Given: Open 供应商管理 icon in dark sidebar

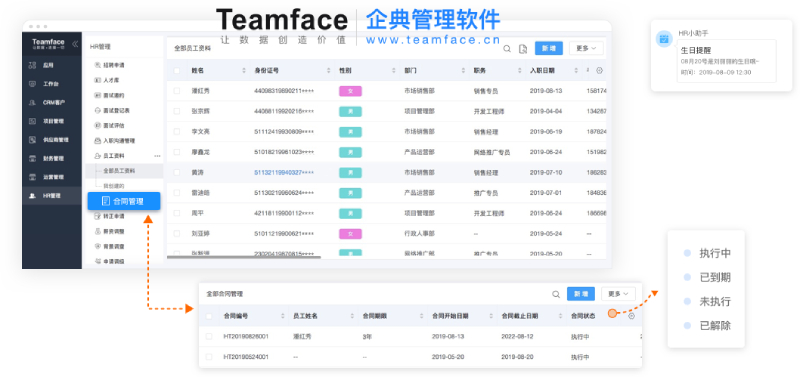Looking at the screenshot, I should pyautogui.click(x=33, y=140).
